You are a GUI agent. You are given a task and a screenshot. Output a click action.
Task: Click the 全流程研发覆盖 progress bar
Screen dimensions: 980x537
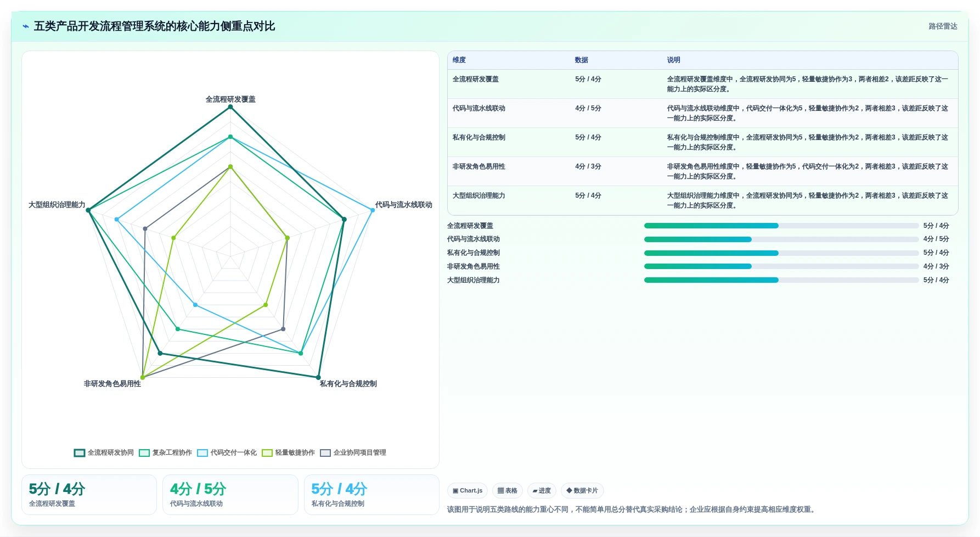point(781,226)
